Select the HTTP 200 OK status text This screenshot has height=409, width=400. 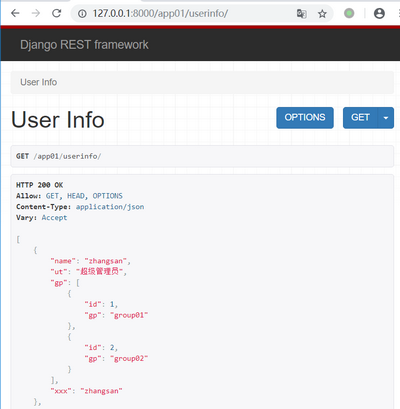39,185
